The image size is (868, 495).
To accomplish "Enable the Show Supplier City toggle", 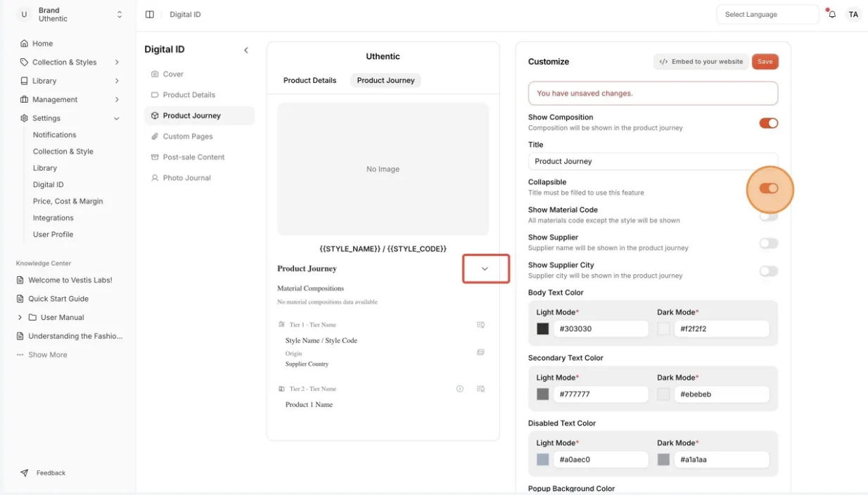I will pyautogui.click(x=768, y=271).
